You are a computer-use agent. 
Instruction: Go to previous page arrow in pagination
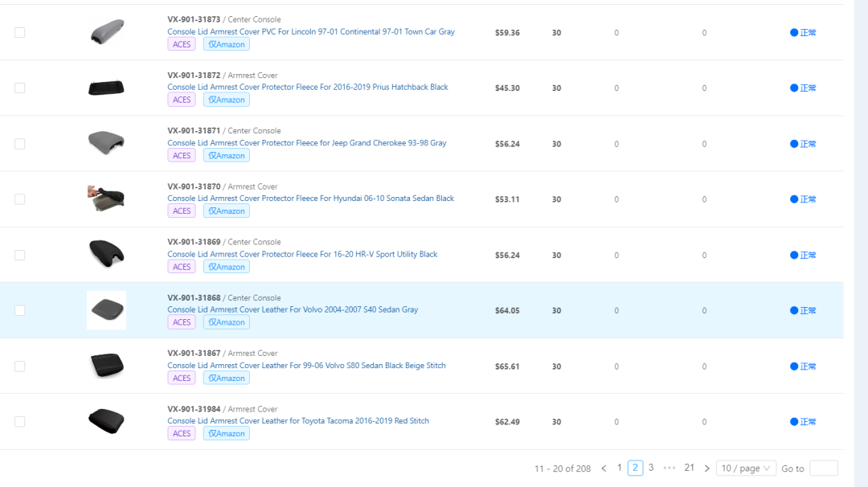click(604, 469)
